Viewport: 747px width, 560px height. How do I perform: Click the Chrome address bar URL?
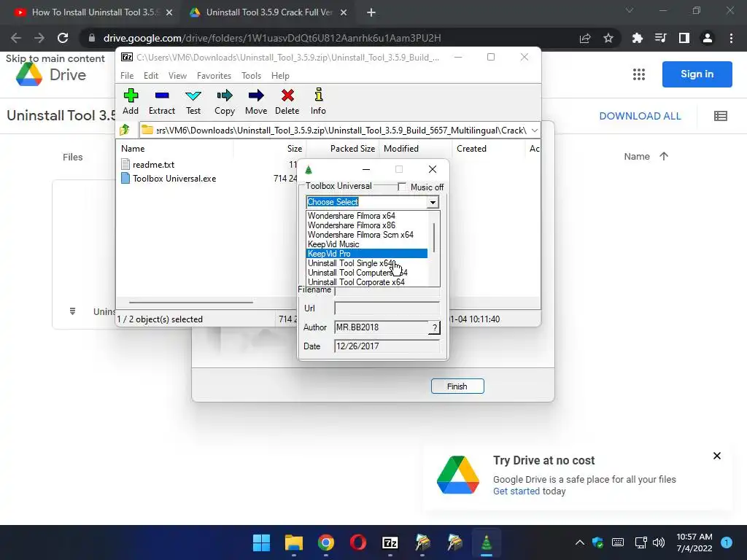(271, 38)
